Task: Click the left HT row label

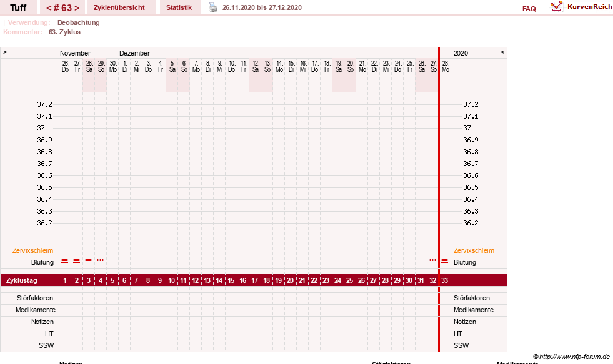Action: (49, 333)
